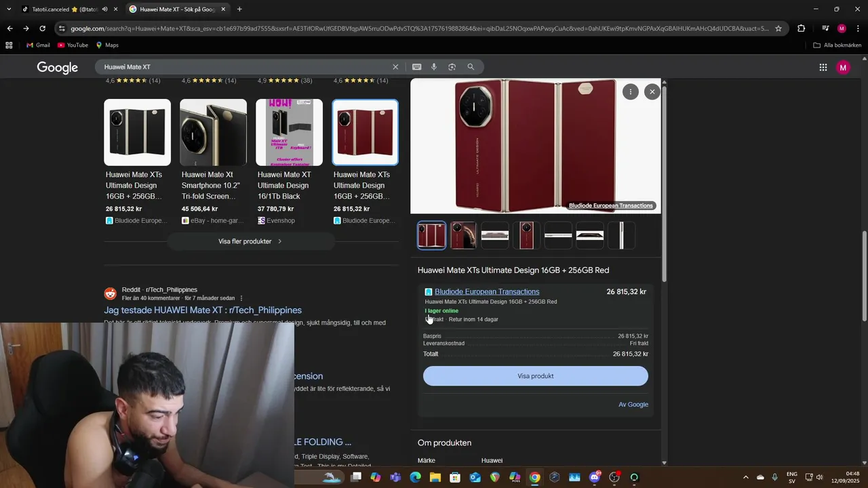Screen dimensions: 868x488
Task: Mute the TikTok tab audio
Action: click(104, 9)
